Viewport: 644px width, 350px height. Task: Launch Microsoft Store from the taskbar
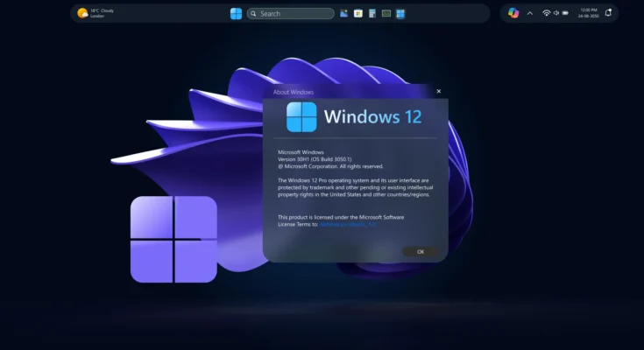click(358, 13)
